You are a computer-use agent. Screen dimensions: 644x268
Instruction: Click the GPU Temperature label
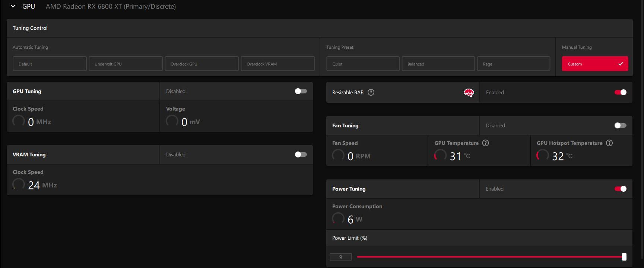pyautogui.click(x=456, y=143)
